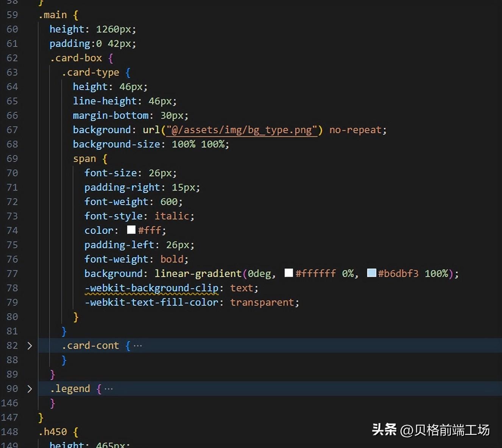Click the '0deg' gradient angle

coord(259,274)
